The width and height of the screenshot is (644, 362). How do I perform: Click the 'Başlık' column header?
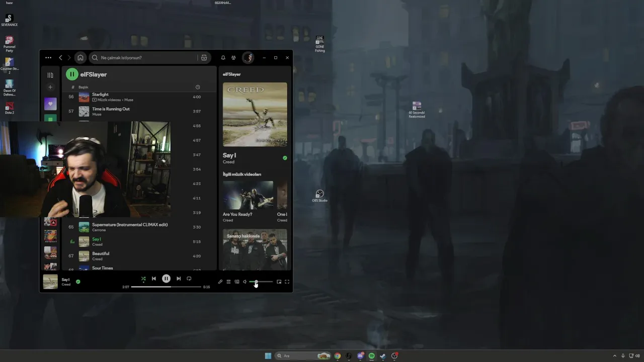pos(83,87)
